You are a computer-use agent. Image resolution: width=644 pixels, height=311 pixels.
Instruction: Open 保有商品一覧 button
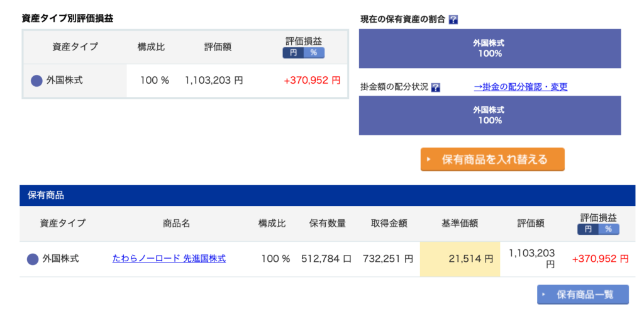click(583, 295)
